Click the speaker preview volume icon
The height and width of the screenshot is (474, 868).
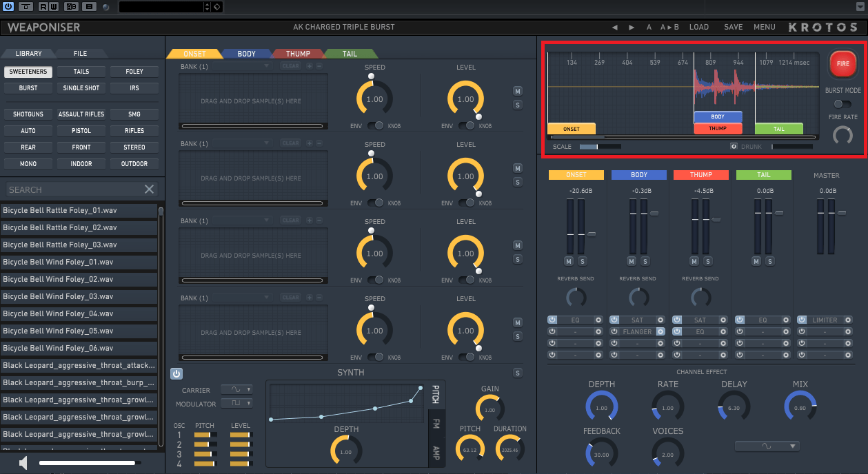[23, 463]
